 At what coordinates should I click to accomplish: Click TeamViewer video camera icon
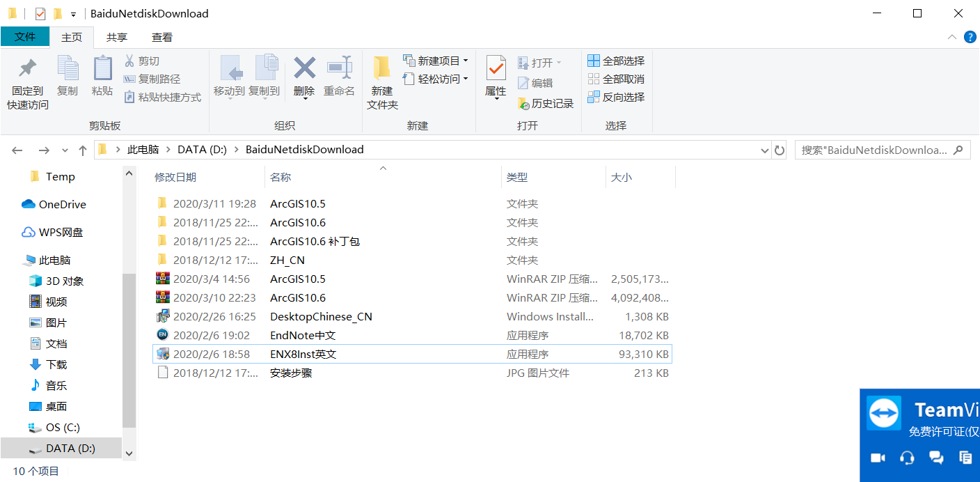click(x=878, y=458)
